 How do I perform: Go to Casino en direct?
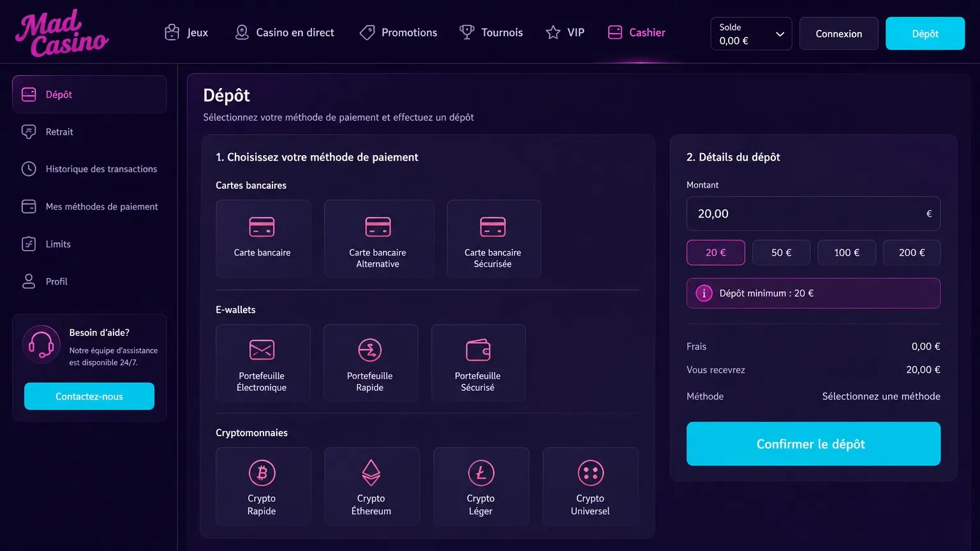[285, 33]
